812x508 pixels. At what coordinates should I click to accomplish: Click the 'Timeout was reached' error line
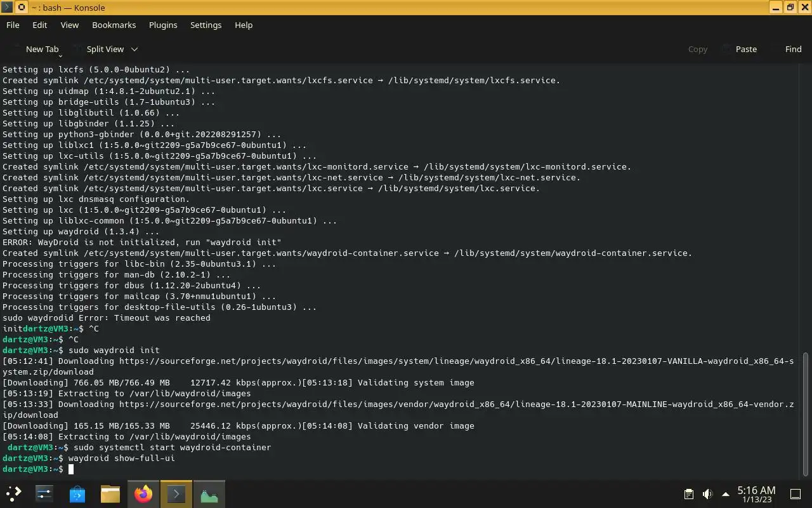coord(106,317)
